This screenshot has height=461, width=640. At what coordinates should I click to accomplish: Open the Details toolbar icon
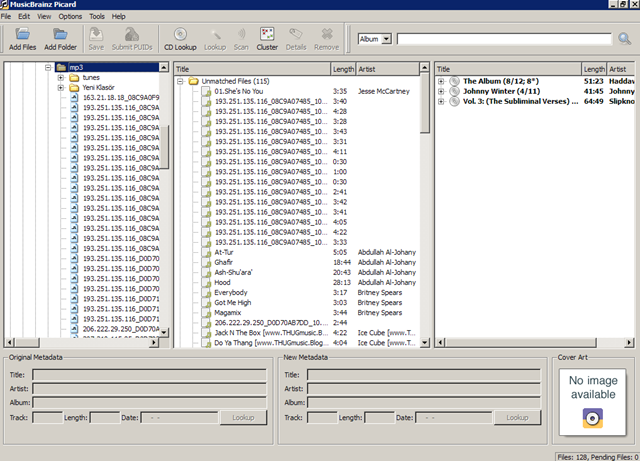click(296, 34)
